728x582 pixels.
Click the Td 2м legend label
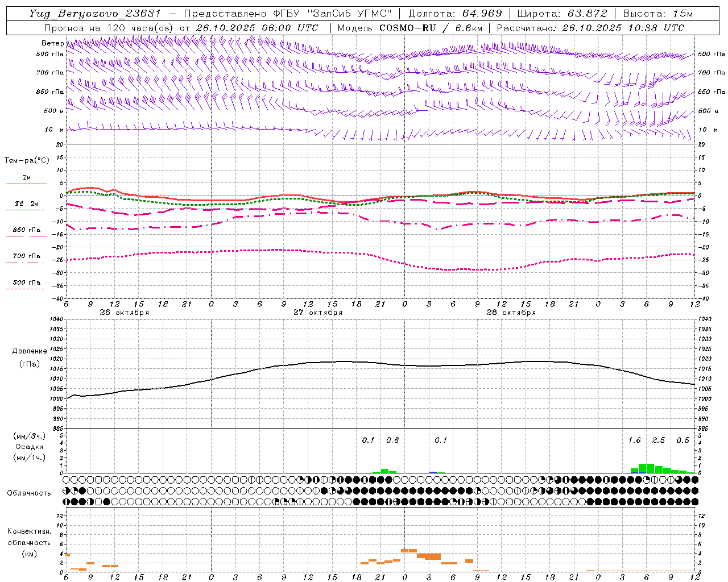coord(26,203)
